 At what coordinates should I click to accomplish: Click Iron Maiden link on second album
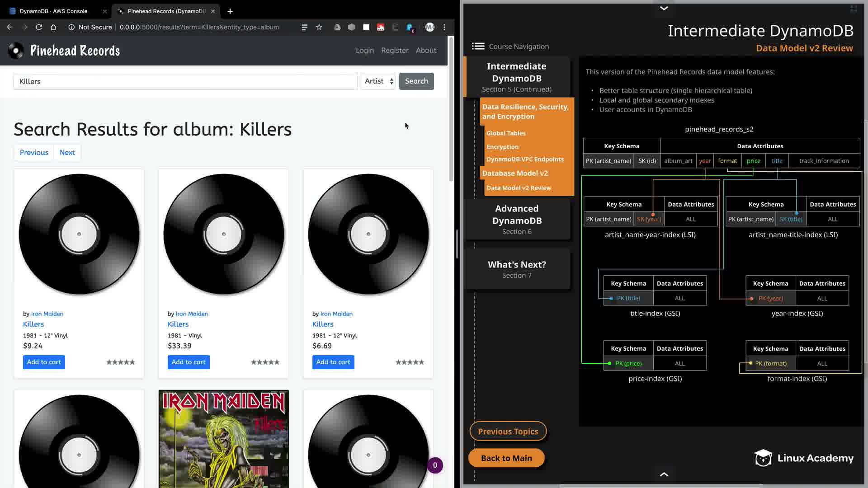coord(192,314)
